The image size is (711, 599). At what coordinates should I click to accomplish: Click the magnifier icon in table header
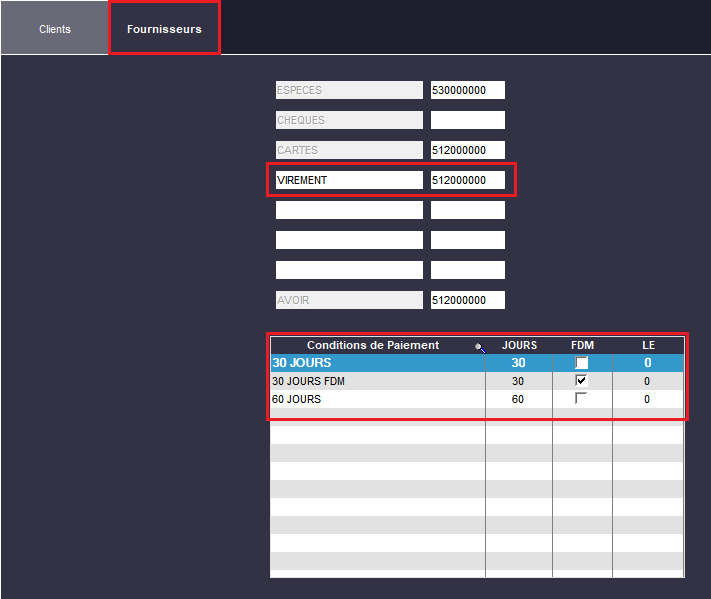(x=480, y=347)
